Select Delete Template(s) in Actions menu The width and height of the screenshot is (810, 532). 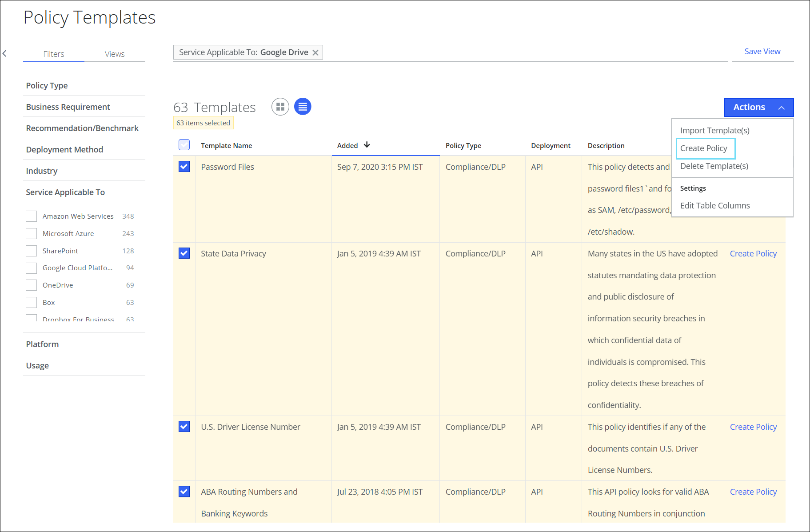(714, 166)
